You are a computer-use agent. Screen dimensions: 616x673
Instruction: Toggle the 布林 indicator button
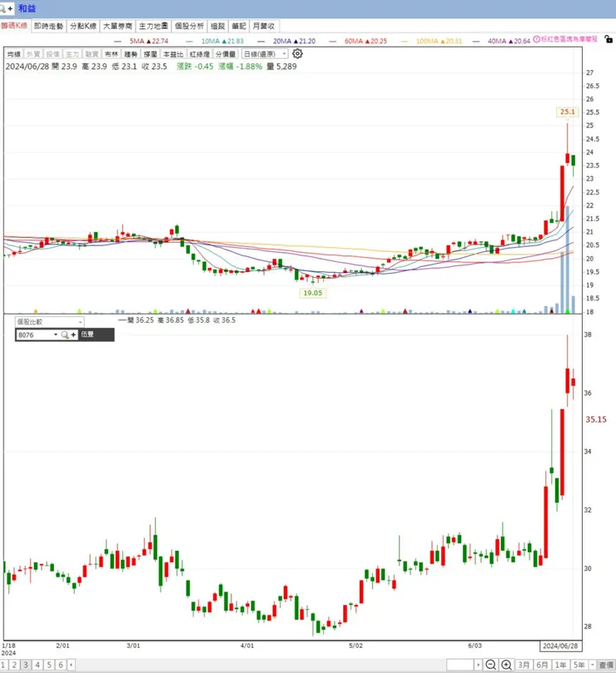(112, 54)
